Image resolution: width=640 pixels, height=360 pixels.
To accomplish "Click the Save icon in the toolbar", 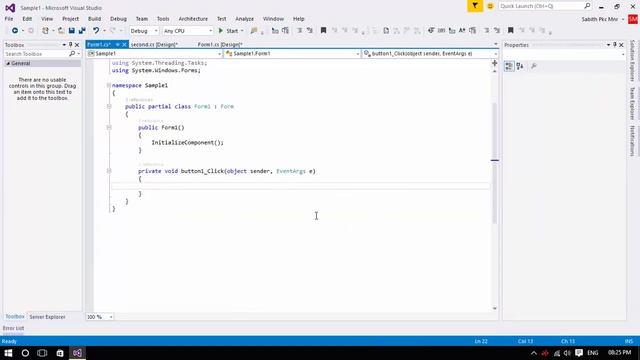I will (x=72, y=31).
